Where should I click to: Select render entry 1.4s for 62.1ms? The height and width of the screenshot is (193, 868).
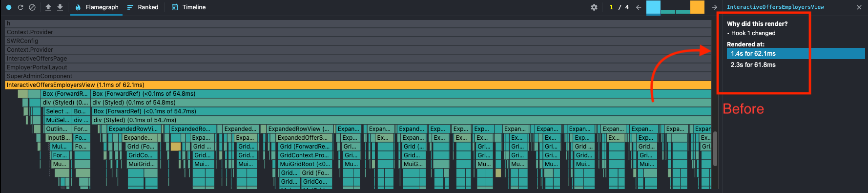pyautogui.click(x=796, y=54)
